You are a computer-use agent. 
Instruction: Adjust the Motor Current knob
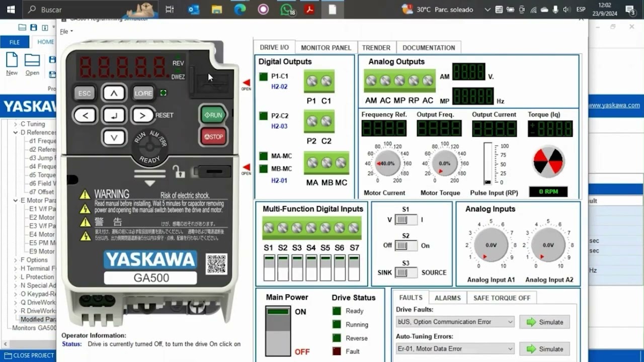[387, 163]
